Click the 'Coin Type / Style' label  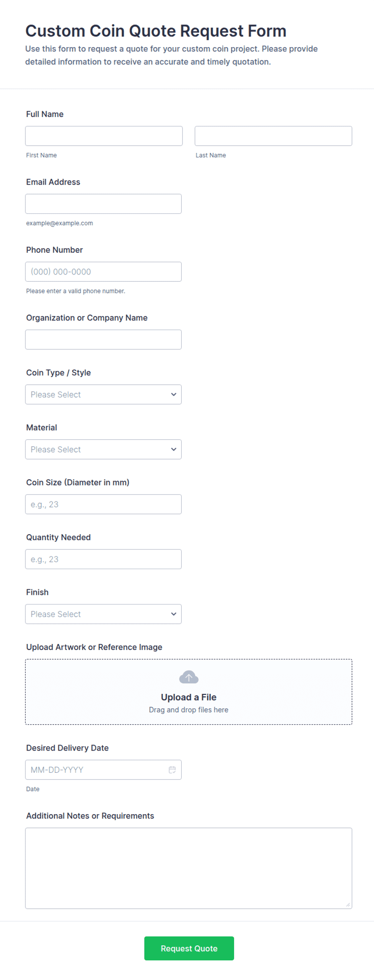tap(58, 373)
